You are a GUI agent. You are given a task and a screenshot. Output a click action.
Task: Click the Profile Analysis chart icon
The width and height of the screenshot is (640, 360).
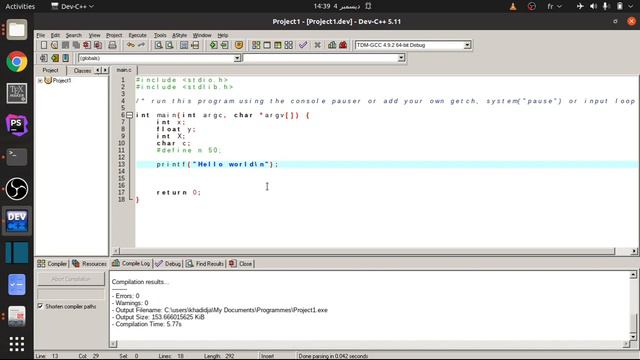click(332, 45)
